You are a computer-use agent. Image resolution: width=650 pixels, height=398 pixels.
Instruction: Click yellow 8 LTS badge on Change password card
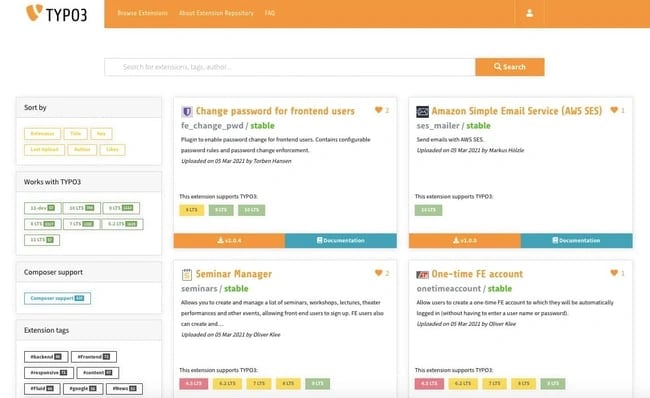[x=192, y=210]
